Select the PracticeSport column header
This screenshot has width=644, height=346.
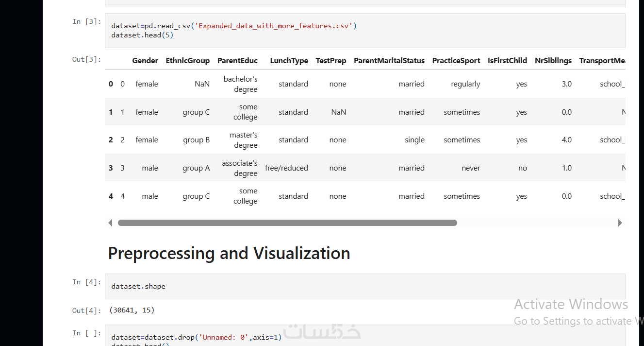(x=456, y=61)
